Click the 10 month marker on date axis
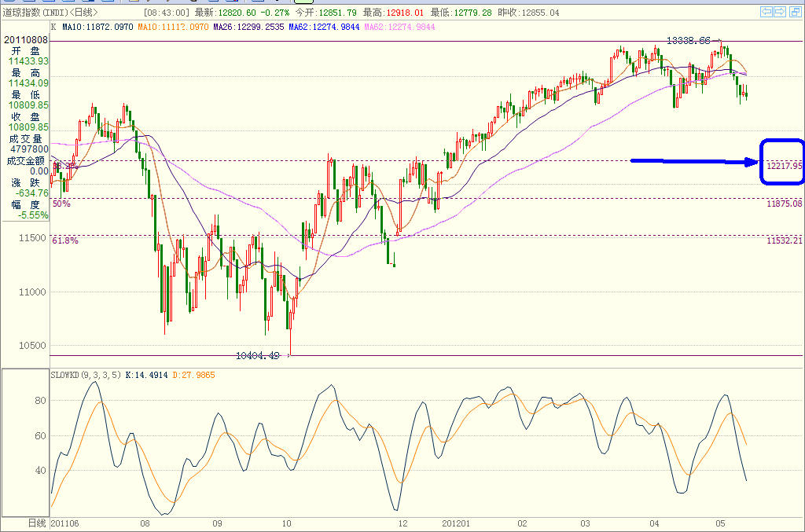 (x=286, y=524)
